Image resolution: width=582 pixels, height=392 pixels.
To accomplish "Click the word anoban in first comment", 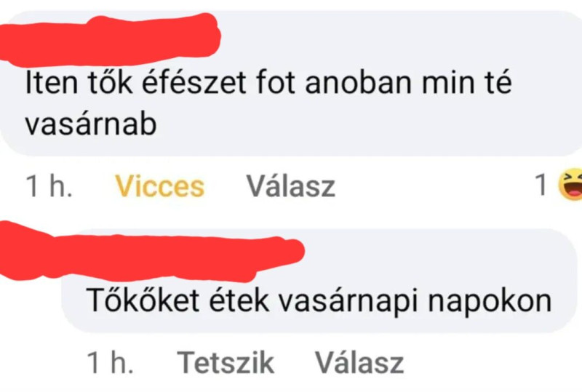I will pos(359,83).
